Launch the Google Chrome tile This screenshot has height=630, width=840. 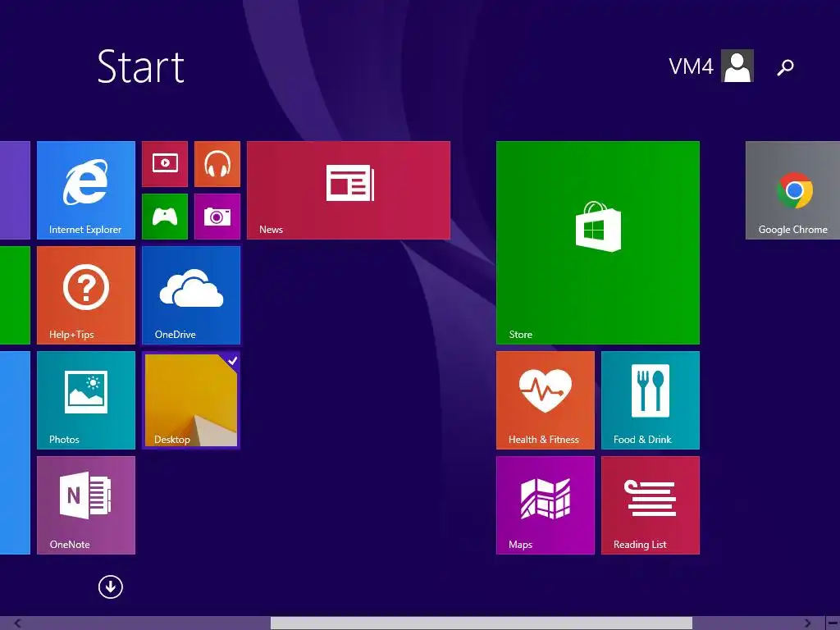pos(793,190)
